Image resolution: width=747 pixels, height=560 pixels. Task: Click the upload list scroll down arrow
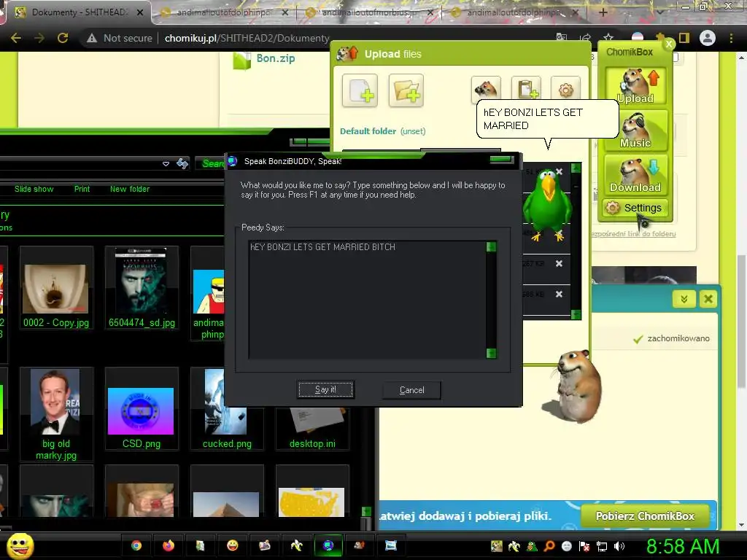[x=576, y=314]
